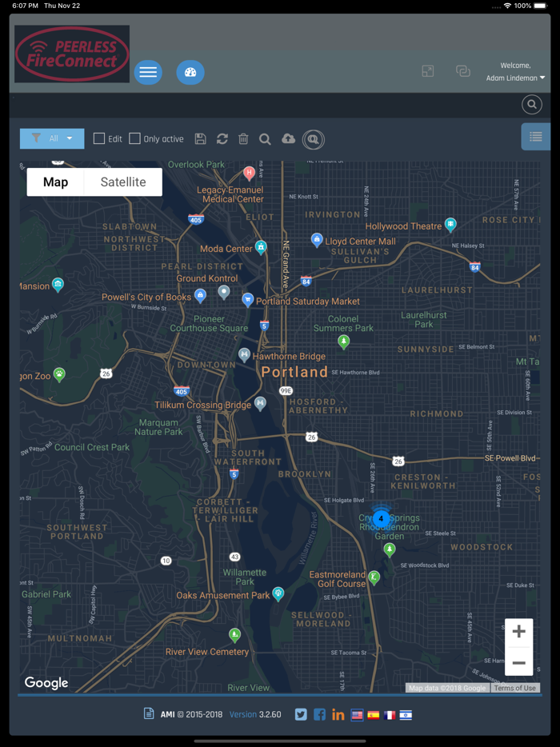The height and width of the screenshot is (747, 560).
Task: Click the cloud upload icon
Action: point(288,138)
